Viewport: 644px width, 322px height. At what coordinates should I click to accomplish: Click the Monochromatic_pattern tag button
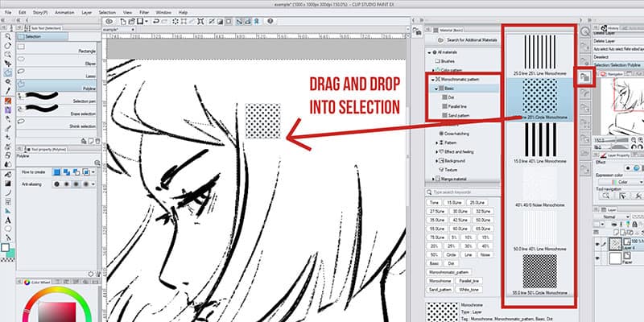pyautogui.click(x=449, y=272)
